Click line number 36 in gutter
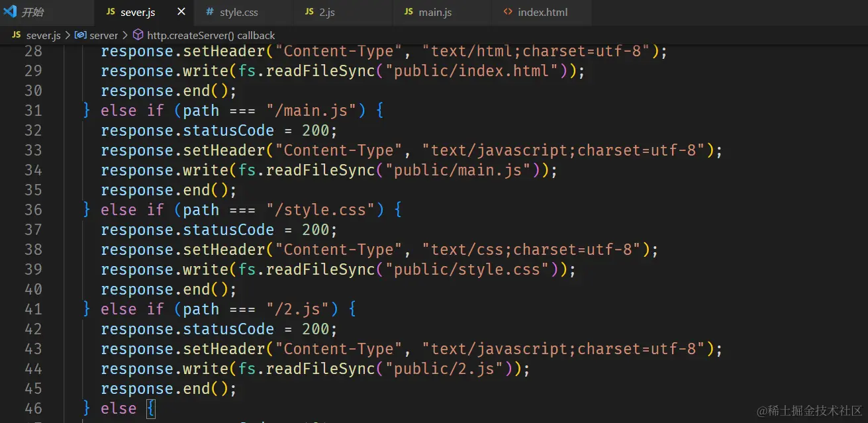868x423 pixels. click(x=33, y=210)
